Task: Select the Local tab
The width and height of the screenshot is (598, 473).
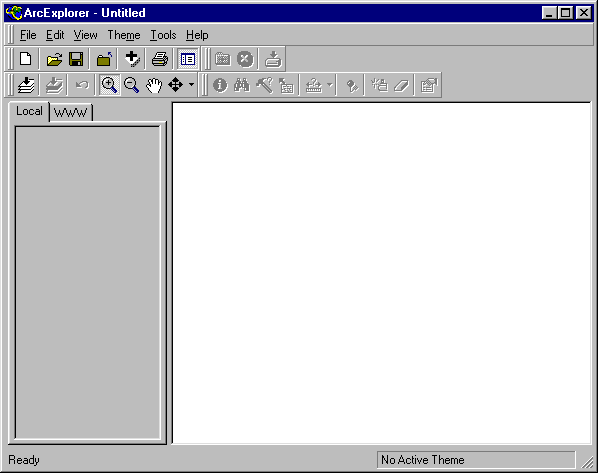Action: (x=29, y=111)
